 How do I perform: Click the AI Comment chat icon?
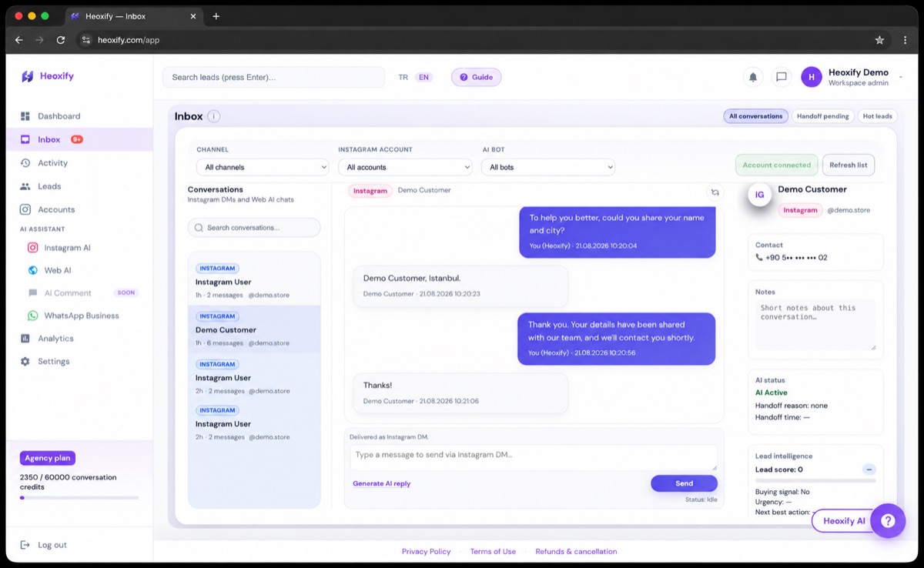click(x=33, y=293)
